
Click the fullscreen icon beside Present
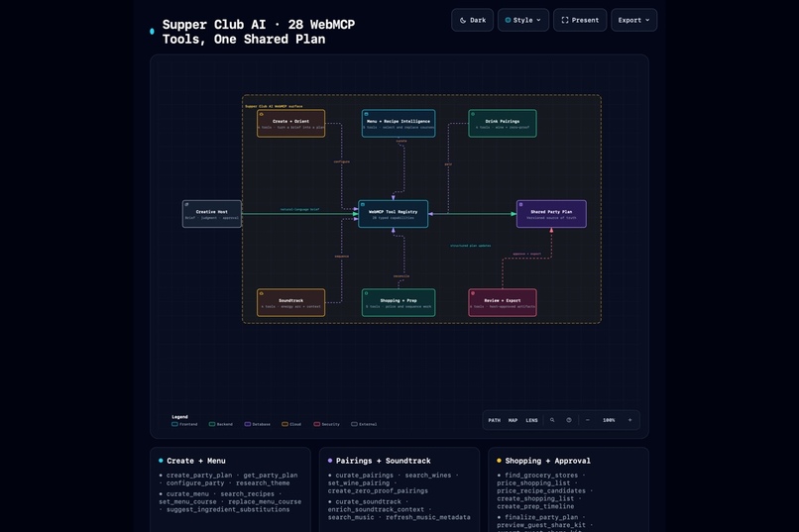[x=565, y=21]
